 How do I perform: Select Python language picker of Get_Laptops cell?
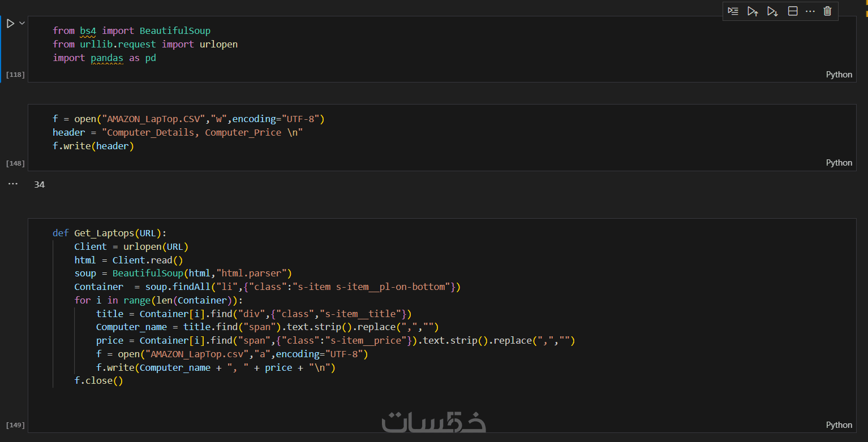tap(839, 425)
